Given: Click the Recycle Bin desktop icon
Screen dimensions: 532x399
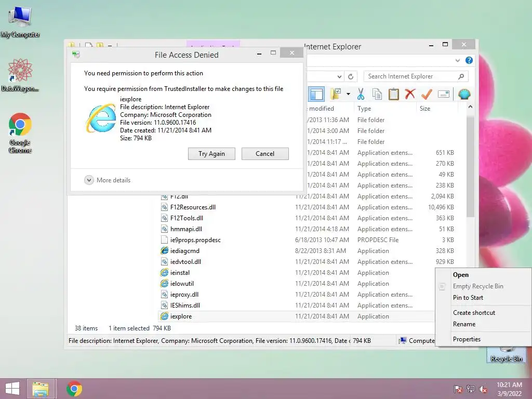Looking at the screenshot, I should 506,354.
